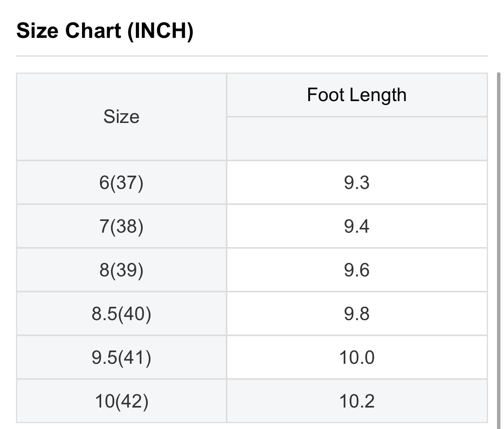Select the 9.8 foot length cell
Viewport: 504px width, 429px height.
(357, 313)
